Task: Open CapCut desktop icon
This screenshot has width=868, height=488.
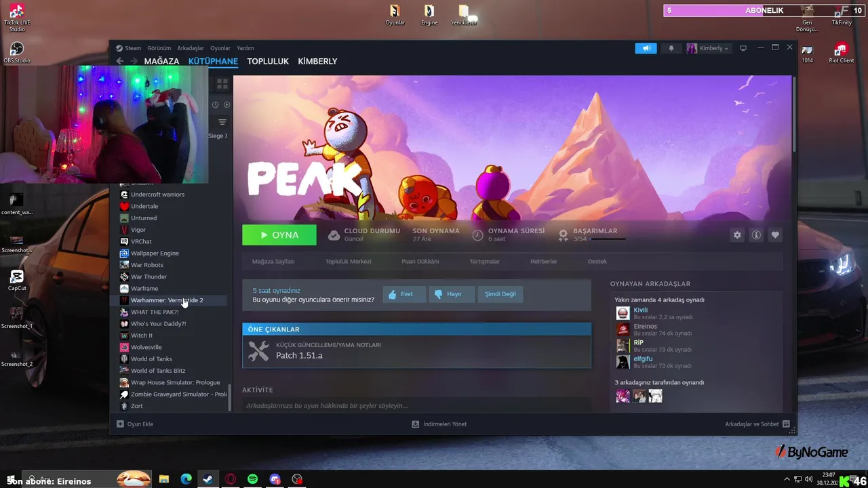Action: (17, 280)
